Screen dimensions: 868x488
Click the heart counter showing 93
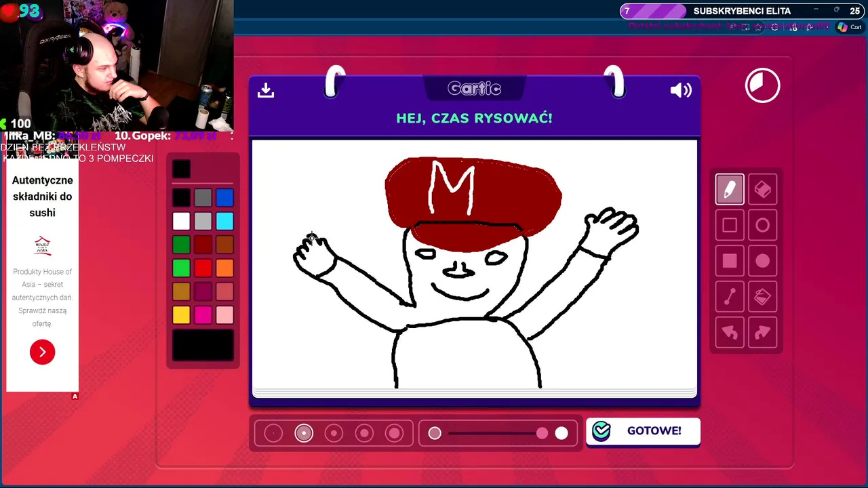click(20, 11)
